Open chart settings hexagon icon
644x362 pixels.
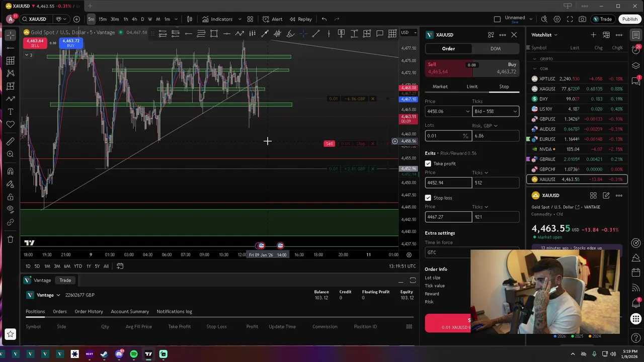pyautogui.click(x=557, y=19)
